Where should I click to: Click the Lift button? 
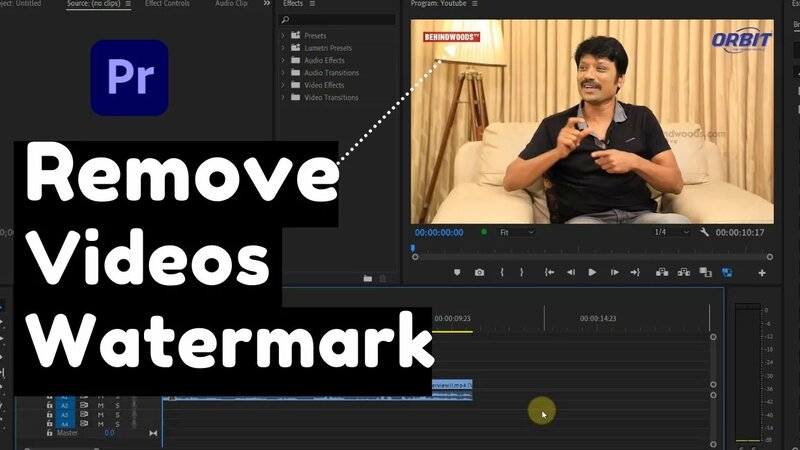[662, 272]
